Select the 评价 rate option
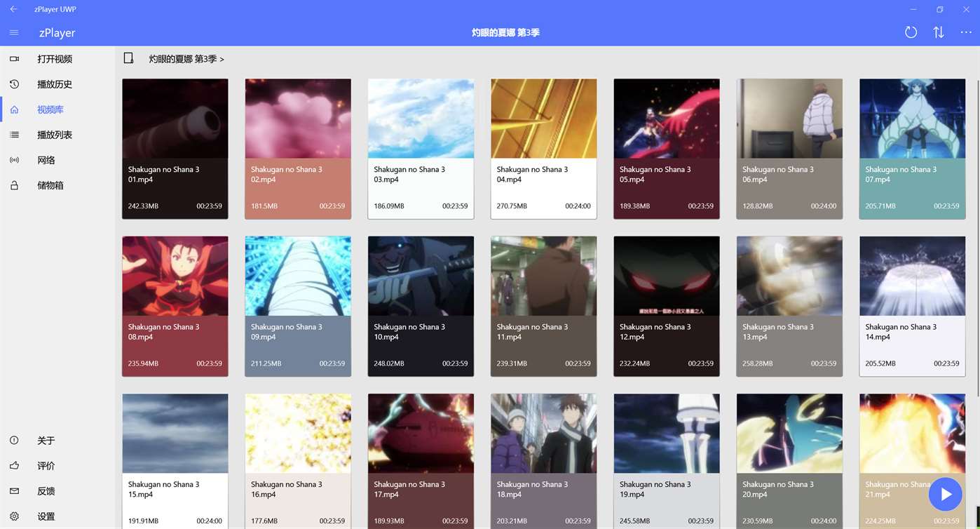Screen dimensions: 980x529 [14, 465]
